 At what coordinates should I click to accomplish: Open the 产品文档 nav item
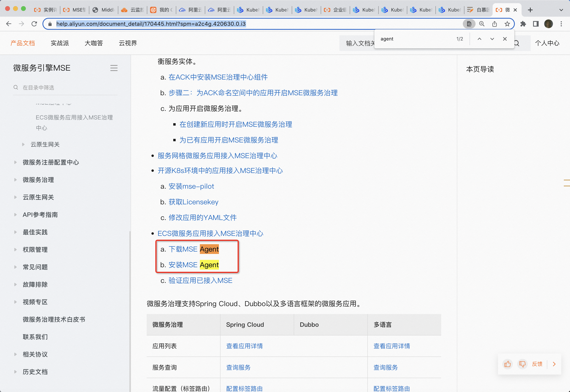(23, 43)
